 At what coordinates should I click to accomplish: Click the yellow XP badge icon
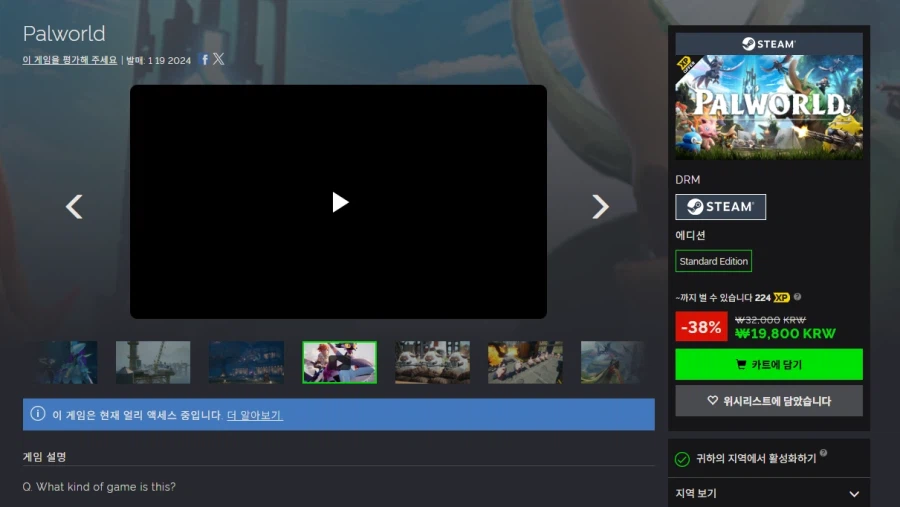[781, 297]
